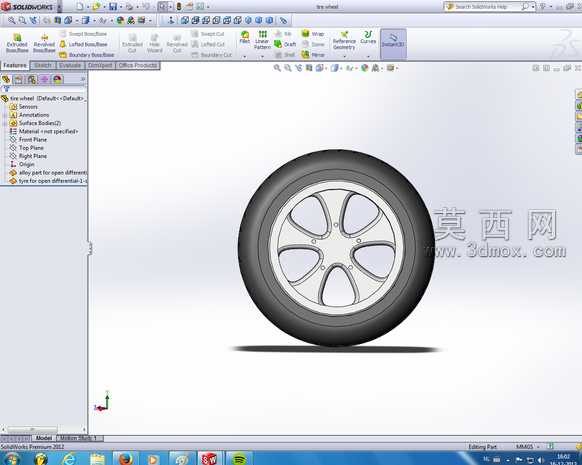Expand the SolidWorks menu flyout arrow
The image size is (582, 465).
pos(60,6)
